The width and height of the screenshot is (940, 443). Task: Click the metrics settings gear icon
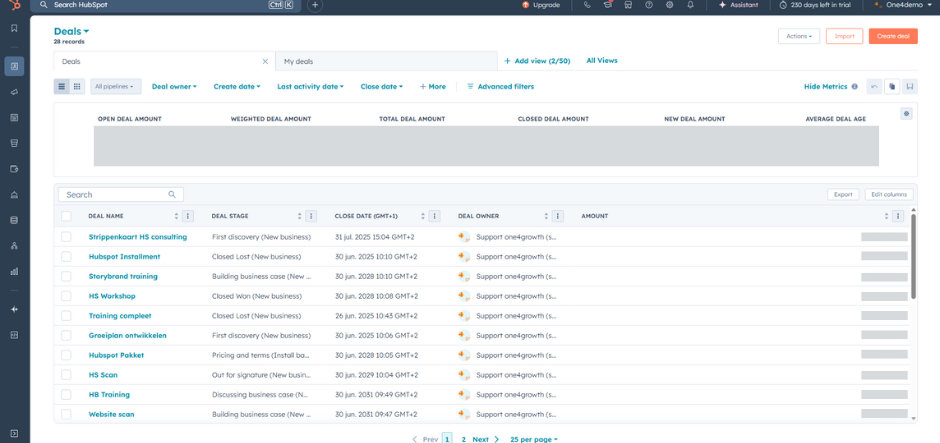coord(906,114)
